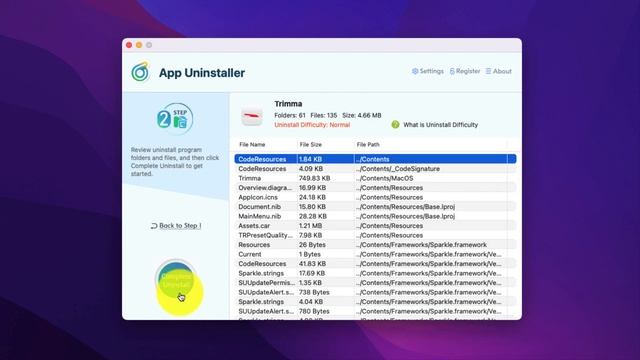Select the TRPresetQuality... row

point(375,235)
